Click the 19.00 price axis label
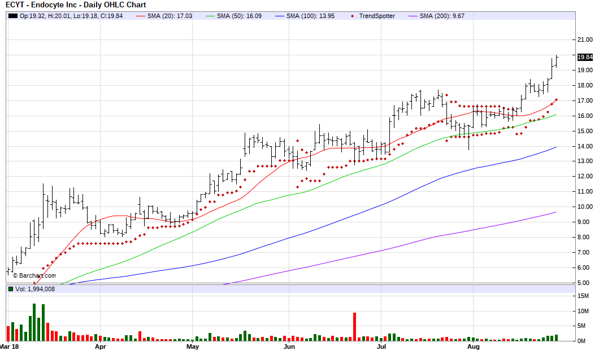 coord(585,70)
